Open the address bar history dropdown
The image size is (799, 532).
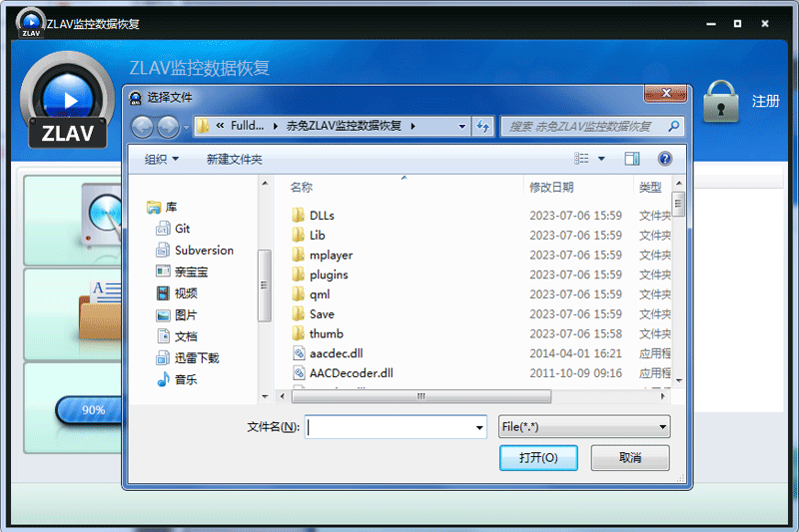(x=461, y=126)
